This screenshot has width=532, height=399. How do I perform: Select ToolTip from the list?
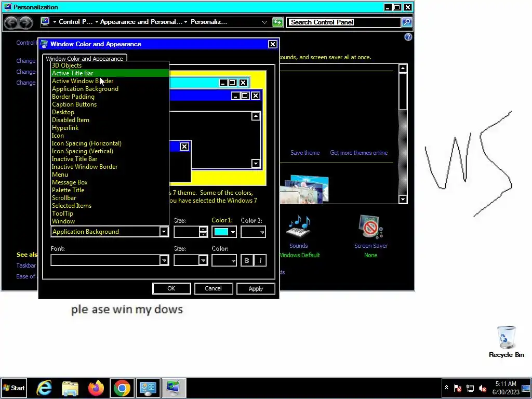pyautogui.click(x=110, y=214)
